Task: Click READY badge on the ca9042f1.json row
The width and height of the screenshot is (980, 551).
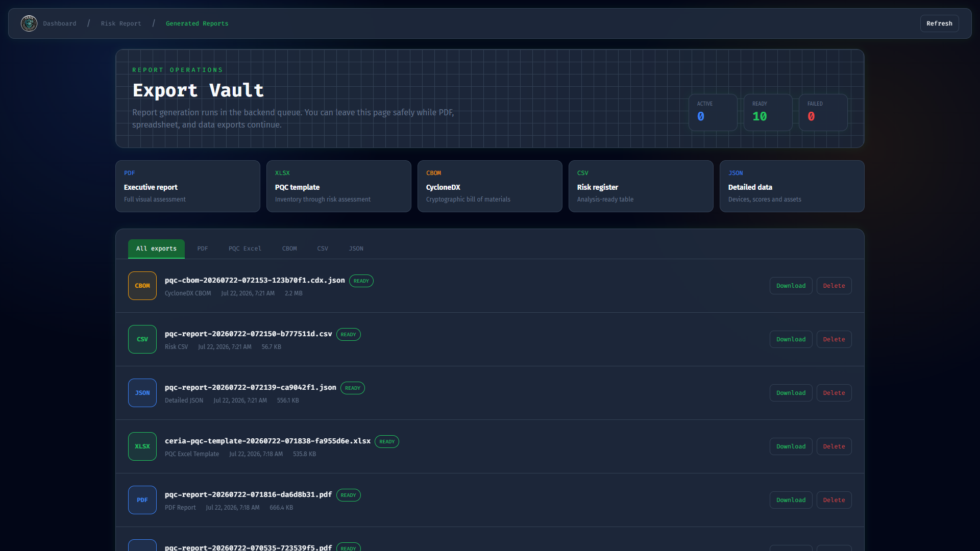Action: [353, 388]
